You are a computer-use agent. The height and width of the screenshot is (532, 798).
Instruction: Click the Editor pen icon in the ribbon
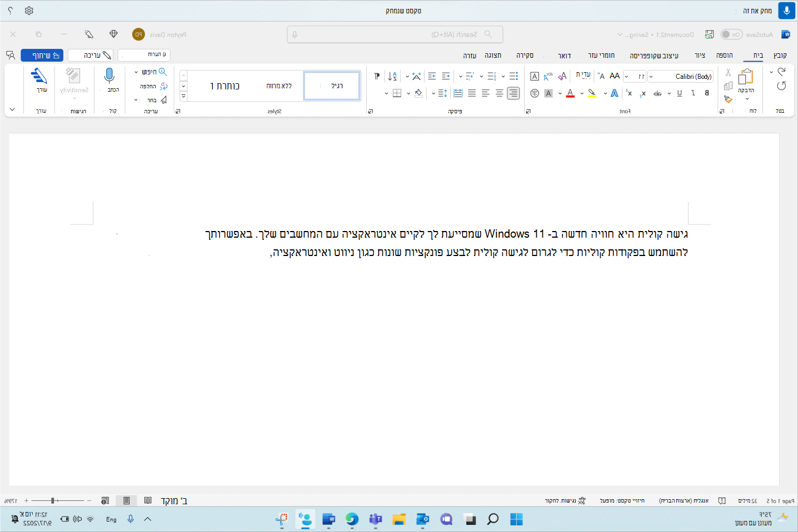tap(39, 76)
